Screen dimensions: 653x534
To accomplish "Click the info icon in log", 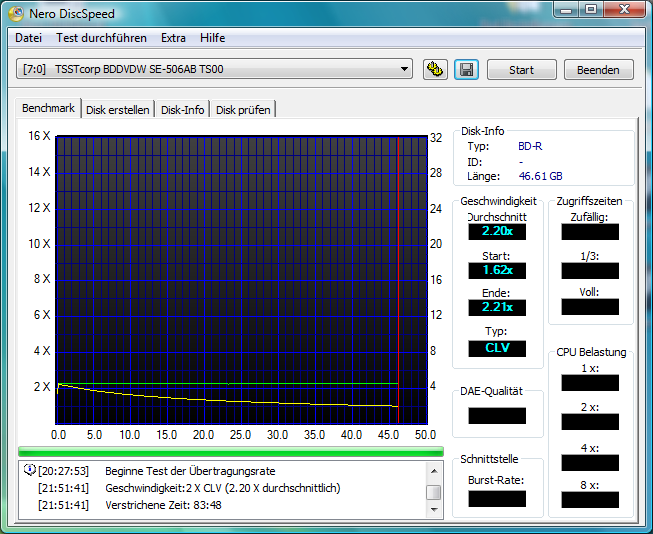I will click(30, 470).
